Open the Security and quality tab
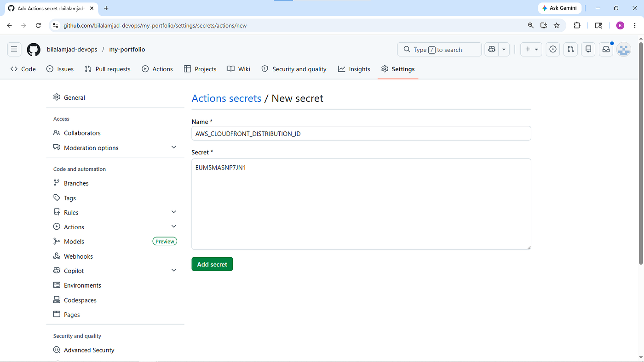This screenshot has width=644, height=362. pos(294,69)
